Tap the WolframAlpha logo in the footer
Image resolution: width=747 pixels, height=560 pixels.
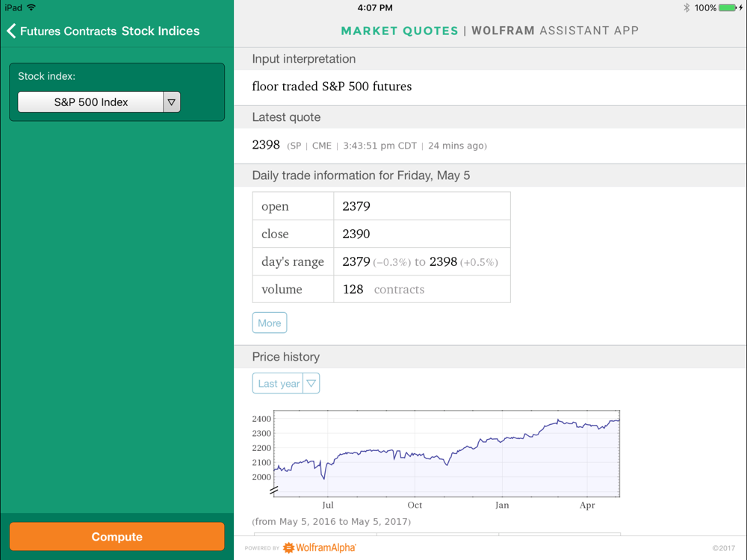point(319,547)
